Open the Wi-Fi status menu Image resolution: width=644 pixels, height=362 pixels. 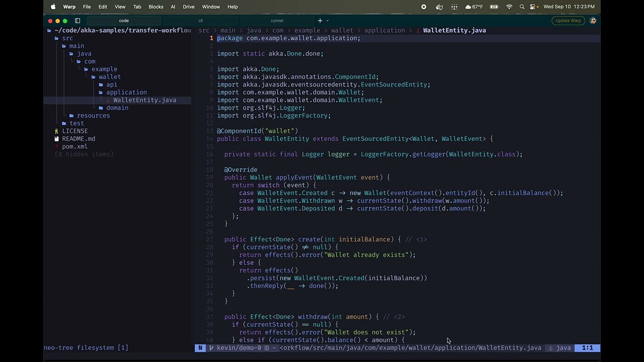point(509,7)
